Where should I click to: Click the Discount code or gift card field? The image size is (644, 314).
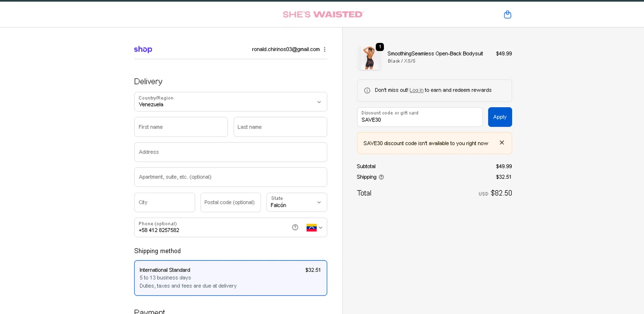tap(420, 117)
